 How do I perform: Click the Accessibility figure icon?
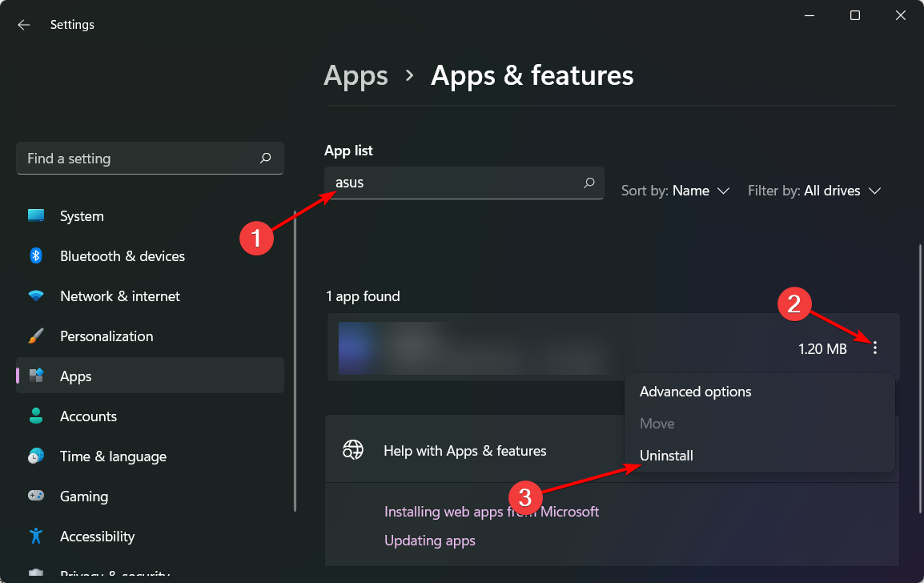click(36, 537)
